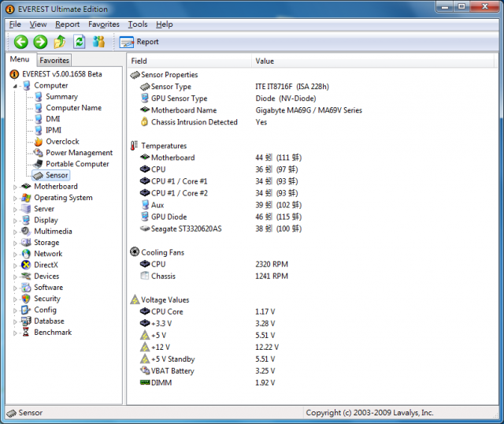
Task: Open the Favorites menu
Action: 104,24
